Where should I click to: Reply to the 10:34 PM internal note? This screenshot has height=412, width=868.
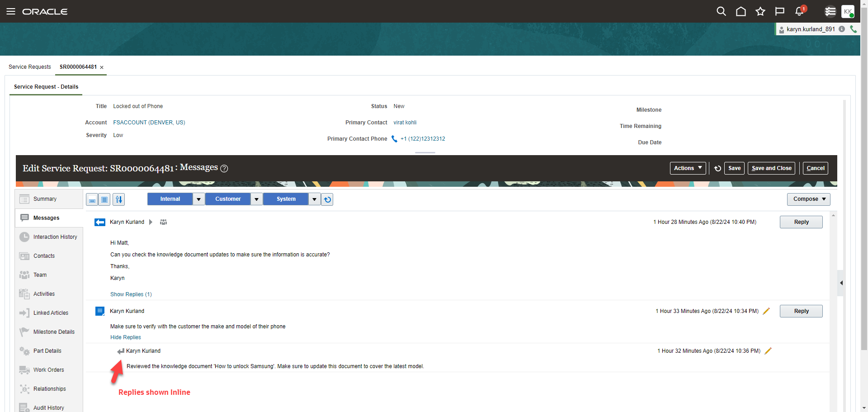(x=801, y=311)
